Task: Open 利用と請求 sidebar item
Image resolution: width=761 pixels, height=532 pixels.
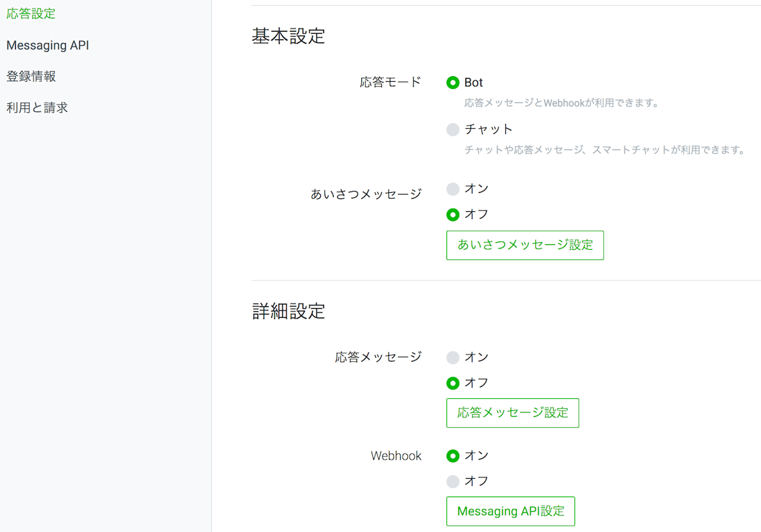Action: point(37,108)
